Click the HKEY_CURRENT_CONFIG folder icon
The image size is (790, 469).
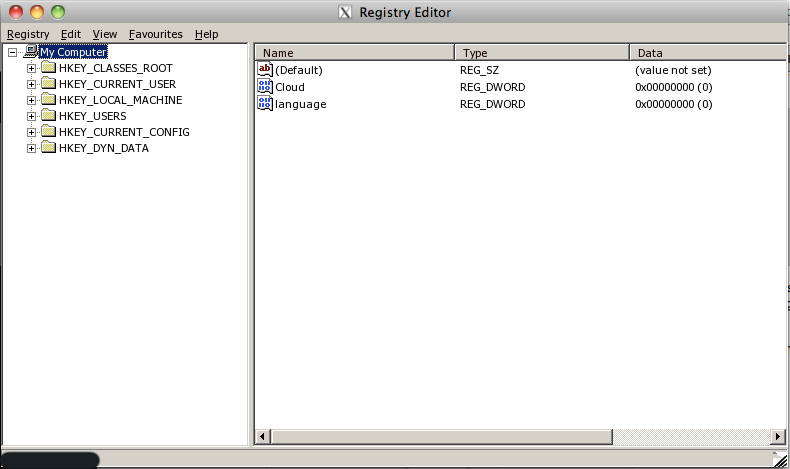tap(48, 132)
